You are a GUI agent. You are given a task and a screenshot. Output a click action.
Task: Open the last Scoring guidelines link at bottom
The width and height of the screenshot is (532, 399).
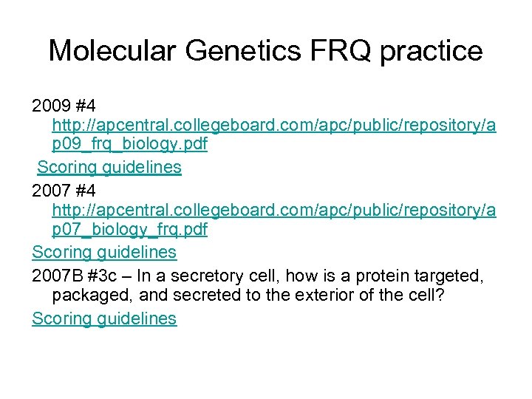(104, 318)
